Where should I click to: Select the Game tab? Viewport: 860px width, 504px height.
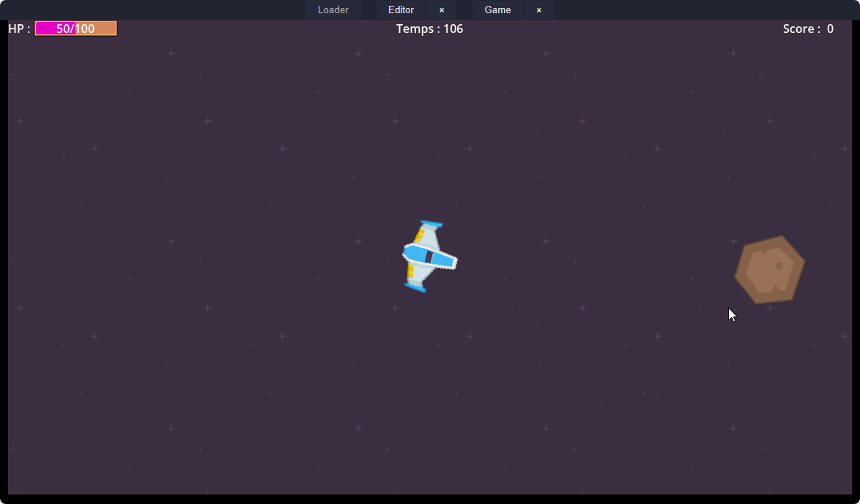(497, 10)
